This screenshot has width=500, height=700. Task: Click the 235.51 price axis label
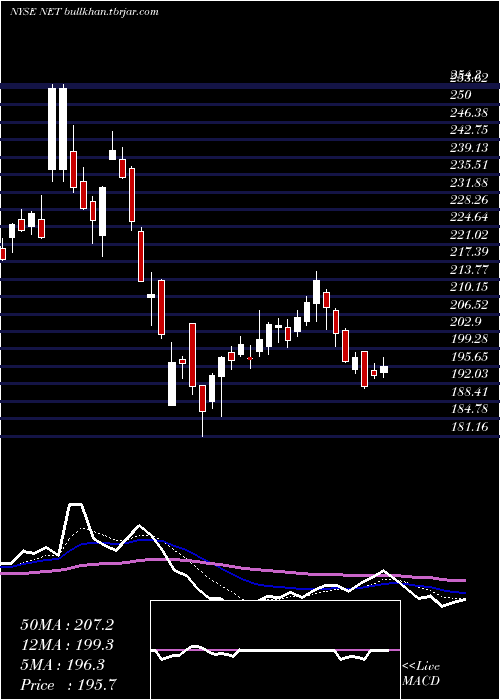tap(469, 165)
